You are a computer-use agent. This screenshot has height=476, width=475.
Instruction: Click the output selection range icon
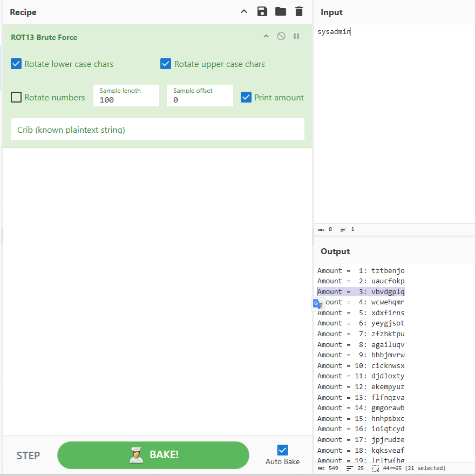point(376,468)
